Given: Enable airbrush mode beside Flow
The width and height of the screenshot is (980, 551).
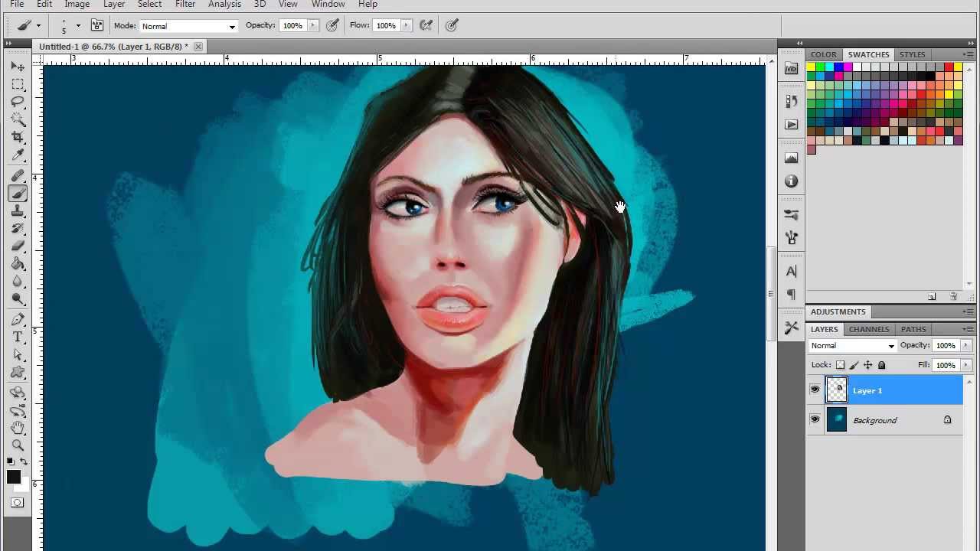Looking at the screenshot, I should point(426,25).
